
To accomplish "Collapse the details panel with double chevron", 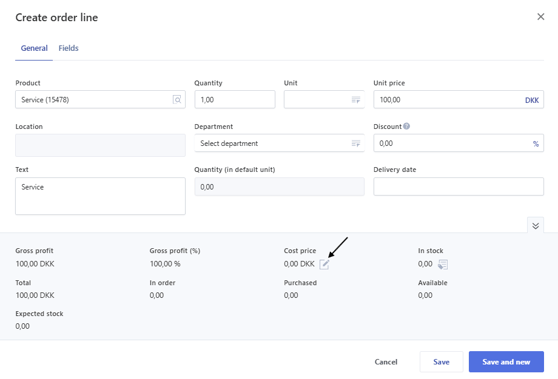I will pos(535,226).
